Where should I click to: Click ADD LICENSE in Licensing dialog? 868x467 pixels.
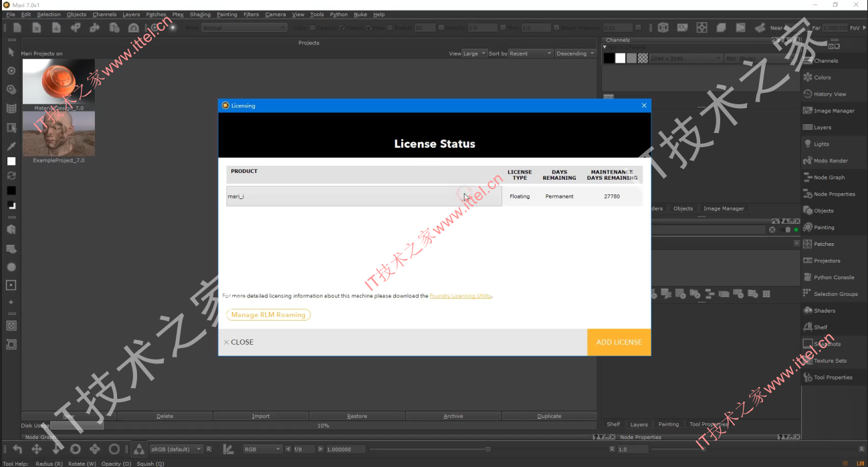click(x=619, y=342)
